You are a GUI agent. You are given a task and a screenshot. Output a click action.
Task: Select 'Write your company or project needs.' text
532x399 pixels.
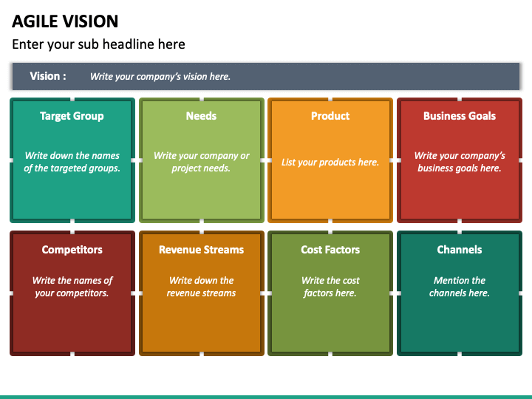point(201,162)
